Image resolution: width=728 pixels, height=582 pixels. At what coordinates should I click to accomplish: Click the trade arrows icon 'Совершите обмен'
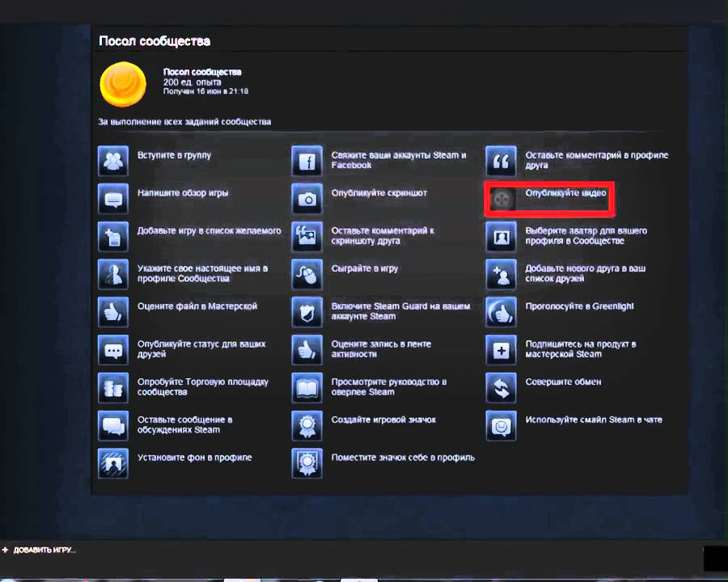(x=501, y=387)
